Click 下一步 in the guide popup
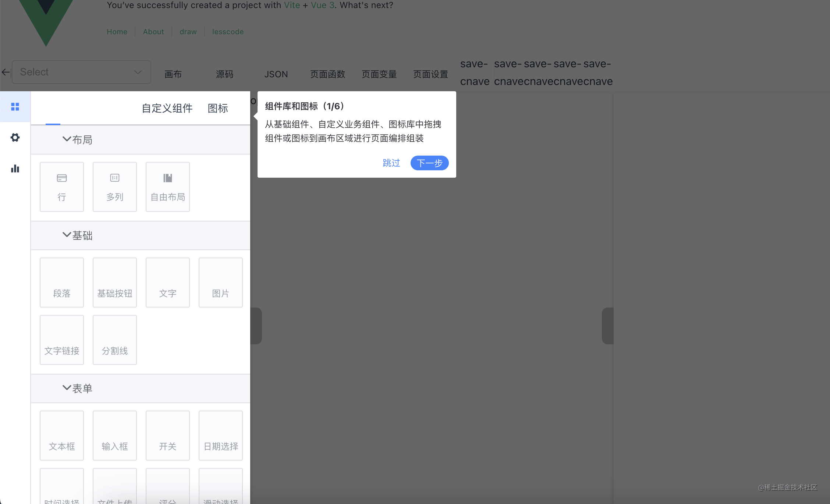 click(429, 163)
